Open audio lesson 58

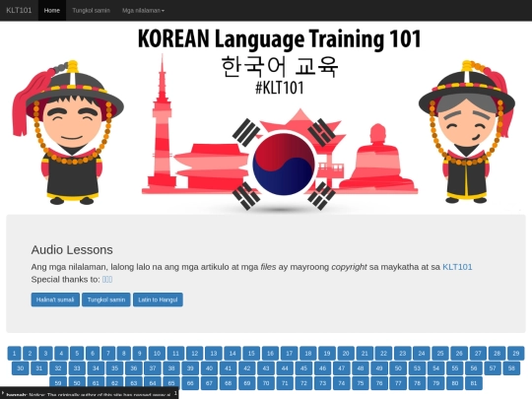point(511,368)
